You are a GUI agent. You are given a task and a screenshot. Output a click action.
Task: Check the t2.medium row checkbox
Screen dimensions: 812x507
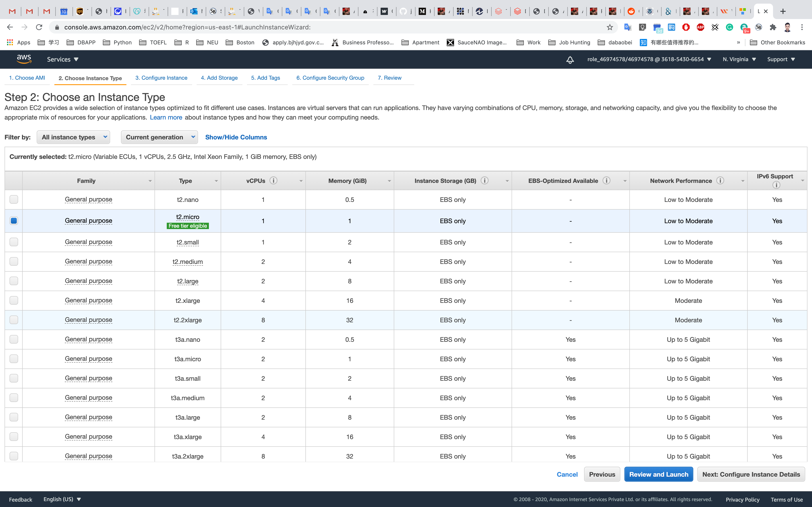[14, 262]
